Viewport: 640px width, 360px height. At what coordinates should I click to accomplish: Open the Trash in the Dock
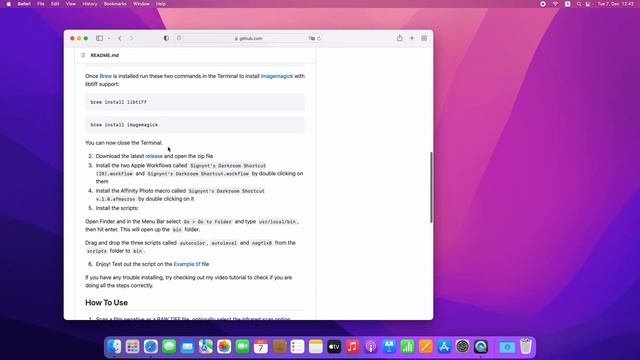[x=526, y=347]
